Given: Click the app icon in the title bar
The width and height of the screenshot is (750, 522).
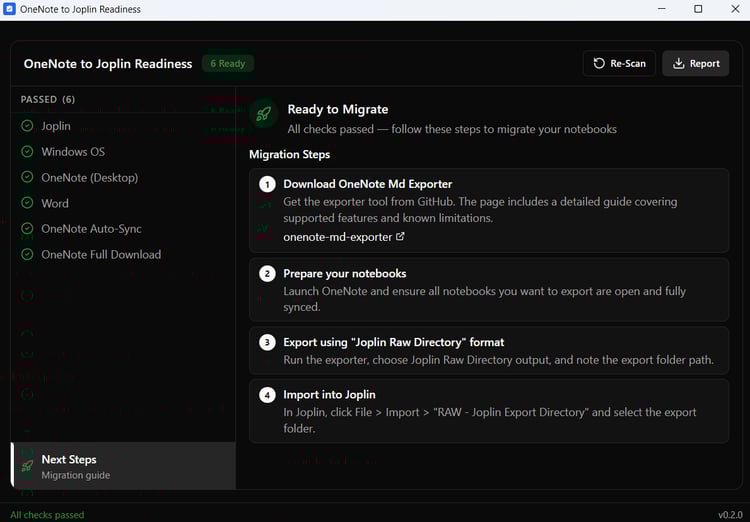Looking at the screenshot, I should coord(10,9).
